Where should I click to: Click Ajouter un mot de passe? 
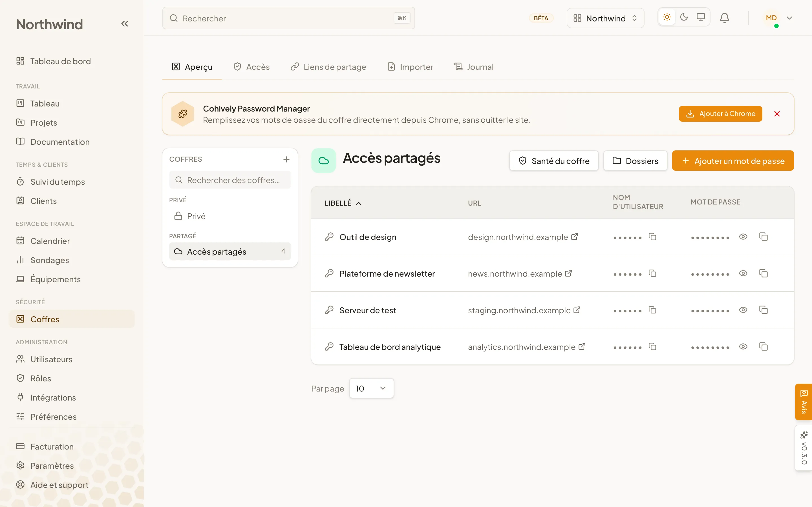point(733,161)
